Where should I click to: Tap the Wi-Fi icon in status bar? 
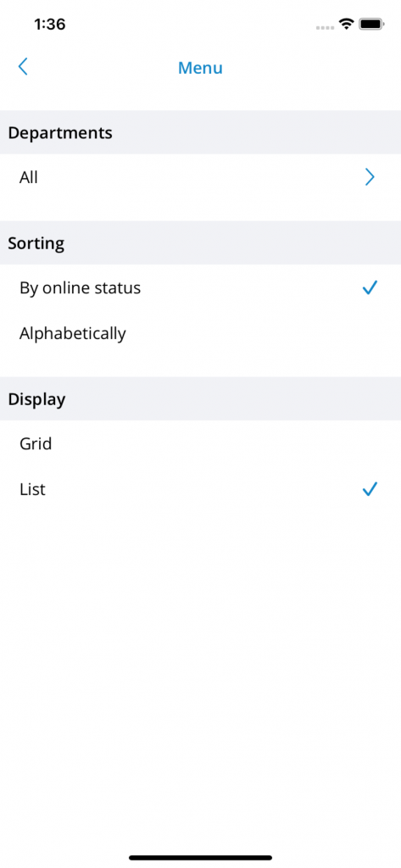[x=347, y=24]
